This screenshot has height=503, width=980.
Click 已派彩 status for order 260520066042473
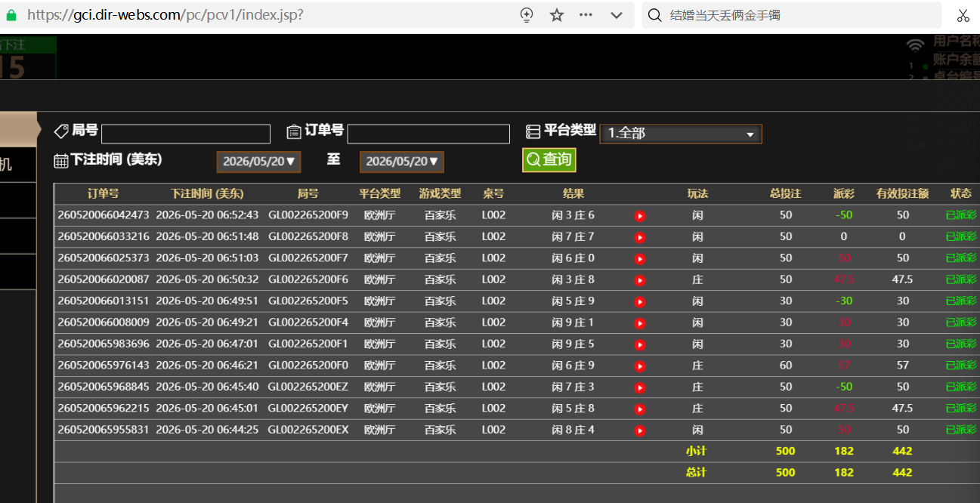tap(961, 215)
